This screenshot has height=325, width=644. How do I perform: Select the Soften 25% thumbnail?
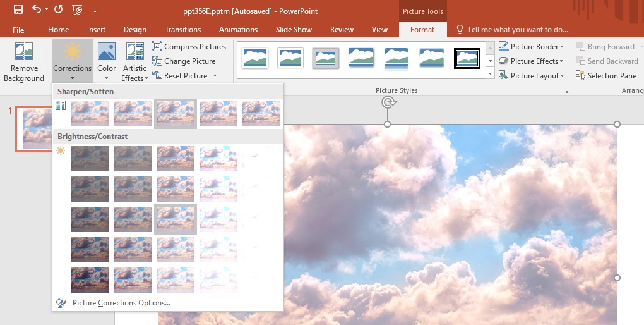tap(133, 114)
